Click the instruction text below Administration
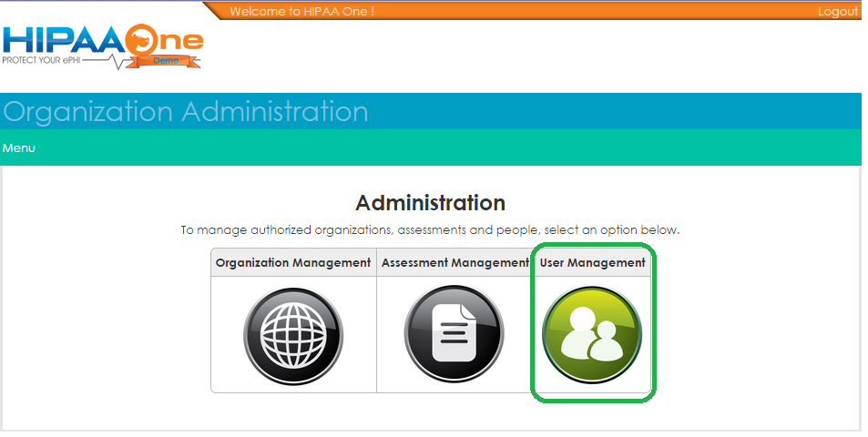Viewport: 868px width, 437px height. pyautogui.click(x=430, y=229)
